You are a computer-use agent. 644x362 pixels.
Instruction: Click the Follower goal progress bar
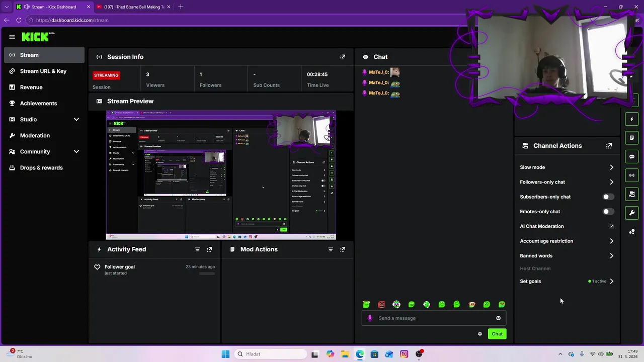[x=207, y=274]
